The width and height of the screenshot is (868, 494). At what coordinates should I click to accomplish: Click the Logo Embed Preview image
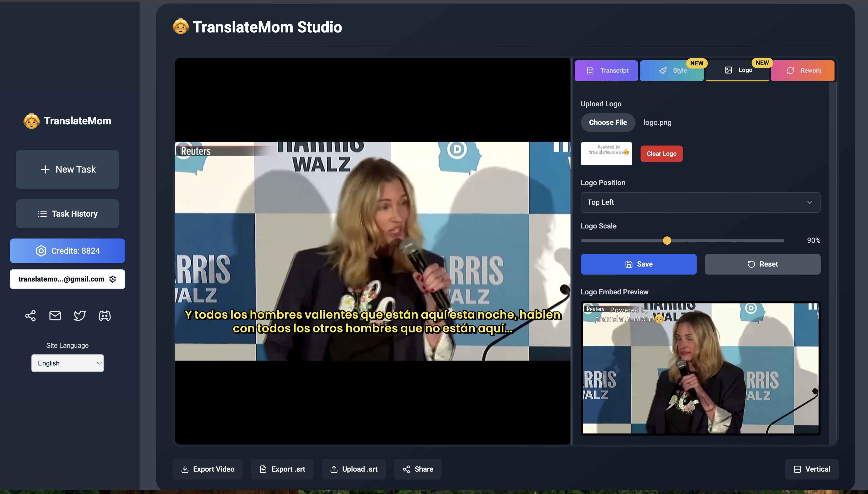coord(700,368)
